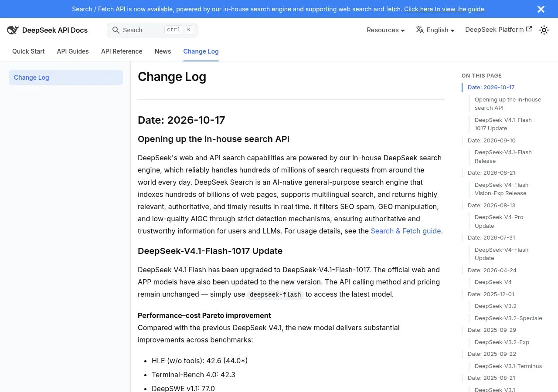Viewport: 558px width, 392px height.
Task: Close the announcement banner
Action: pyautogui.click(x=541, y=9)
